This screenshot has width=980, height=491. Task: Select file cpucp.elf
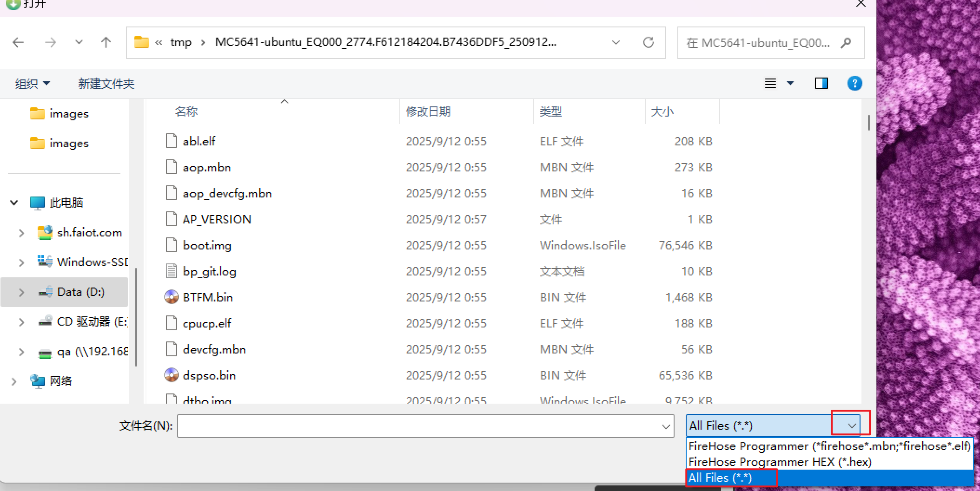[x=207, y=323]
